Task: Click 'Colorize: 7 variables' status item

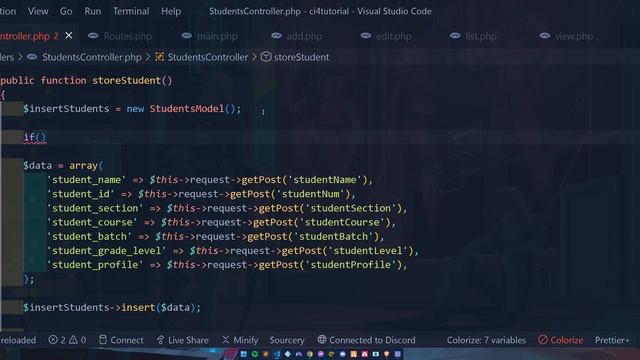Action: click(486, 340)
